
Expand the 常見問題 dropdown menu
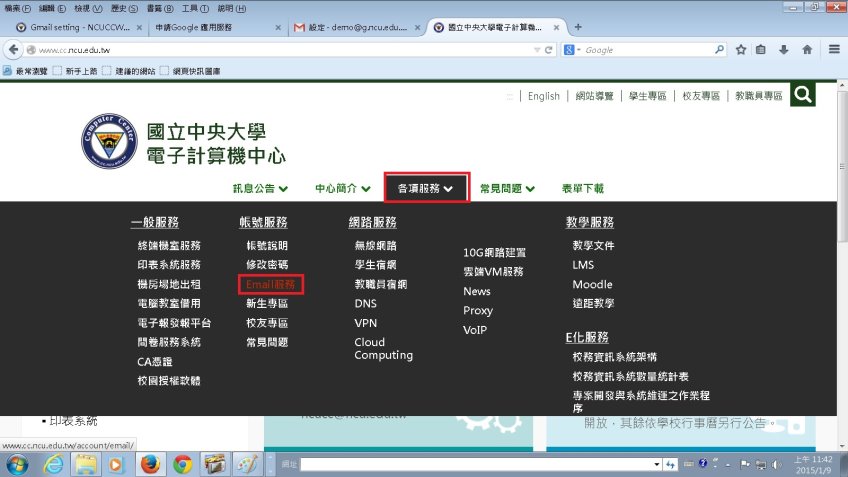click(x=507, y=188)
